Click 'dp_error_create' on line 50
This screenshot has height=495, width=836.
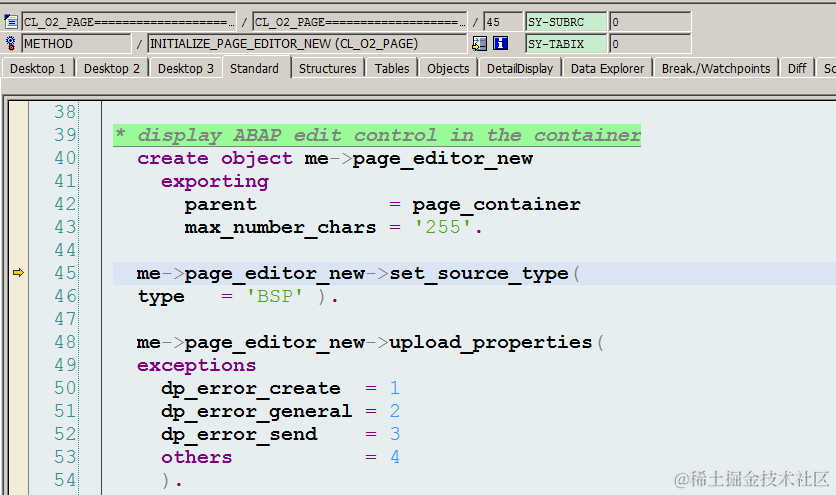[x=251, y=388]
